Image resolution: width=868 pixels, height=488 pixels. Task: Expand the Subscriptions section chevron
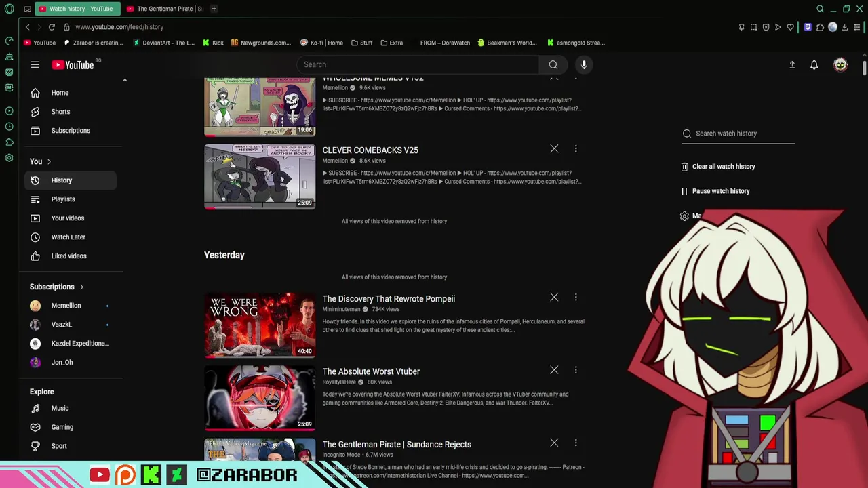coord(81,287)
